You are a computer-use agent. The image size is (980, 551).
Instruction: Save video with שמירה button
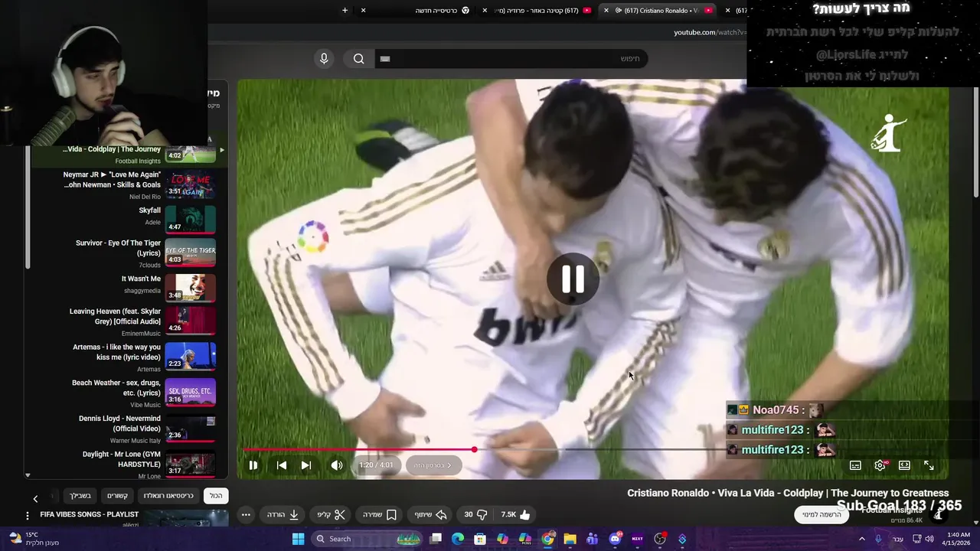click(380, 515)
